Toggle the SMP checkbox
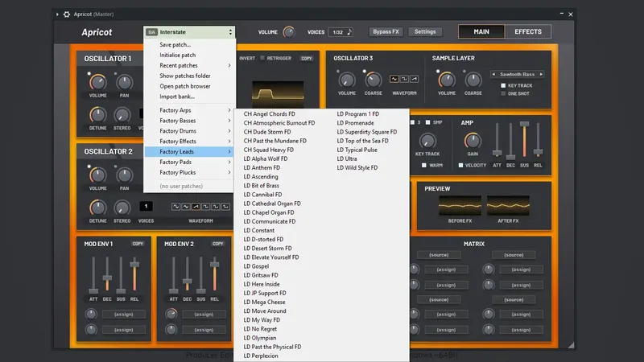The width and height of the screenshot is (644, 362). point(427,122)
